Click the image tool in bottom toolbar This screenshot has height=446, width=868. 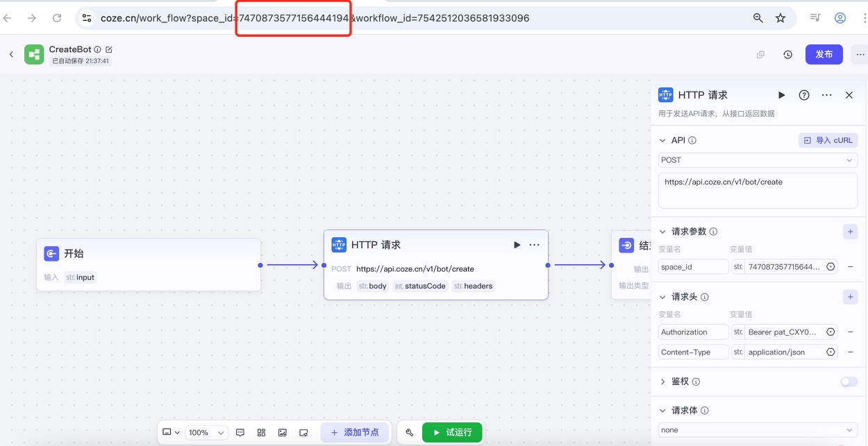click(283, 432)
